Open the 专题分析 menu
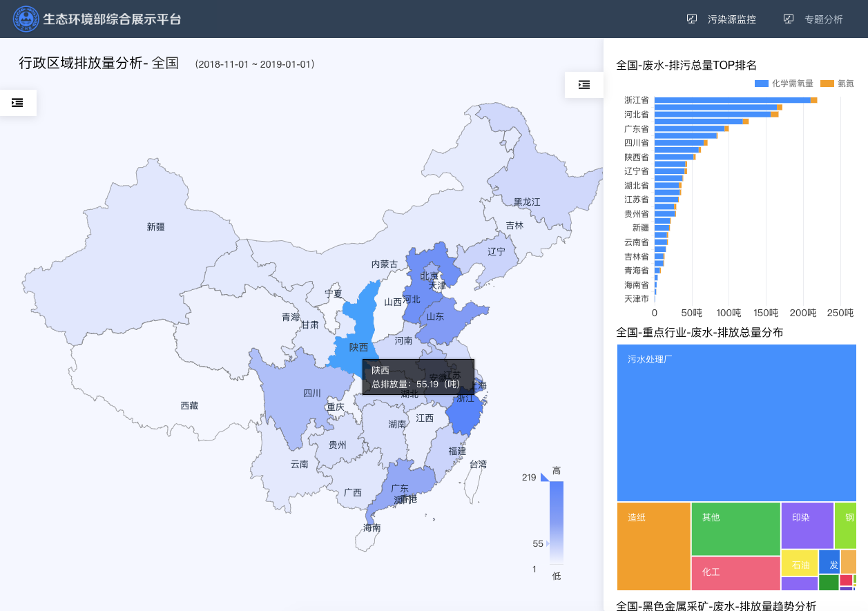This screenshot has width=868, height=611. 824,19
